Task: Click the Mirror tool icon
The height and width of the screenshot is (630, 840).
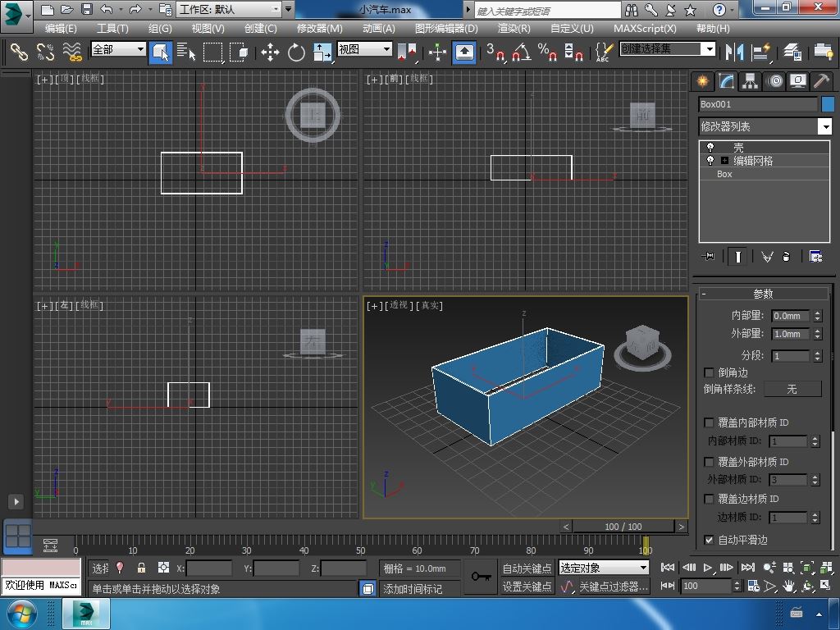Action: (734, 52)
